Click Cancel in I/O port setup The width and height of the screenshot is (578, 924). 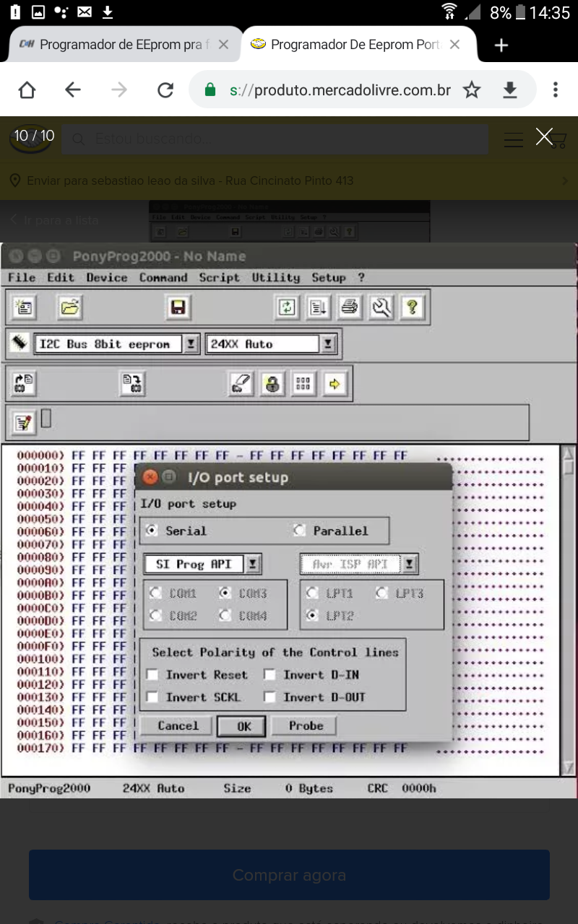(178, 726)
